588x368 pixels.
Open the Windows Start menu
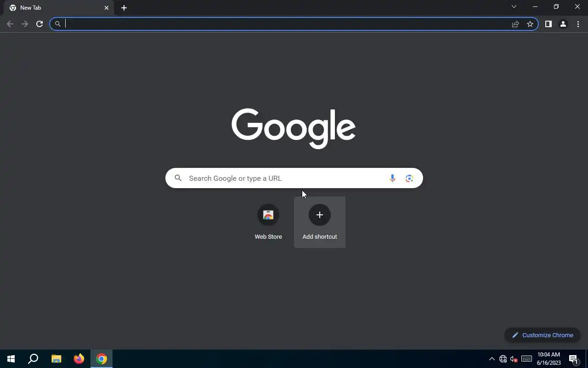click(11, 359)
